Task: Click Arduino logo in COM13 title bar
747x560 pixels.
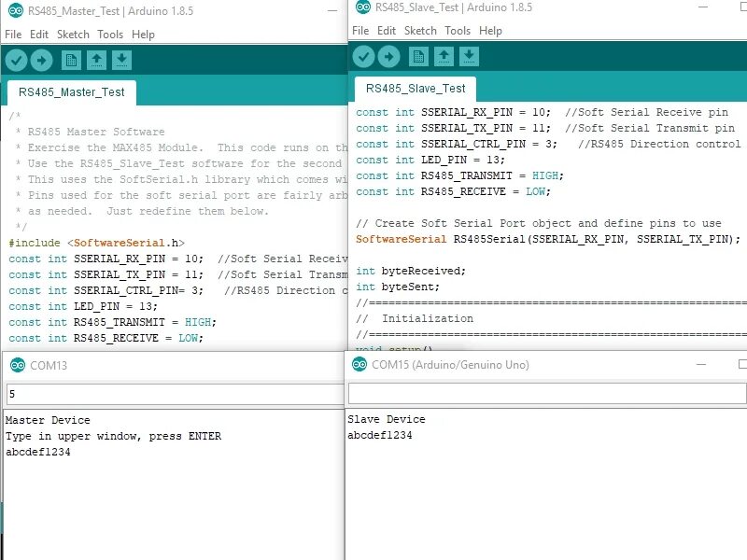Action: point(18,365)
